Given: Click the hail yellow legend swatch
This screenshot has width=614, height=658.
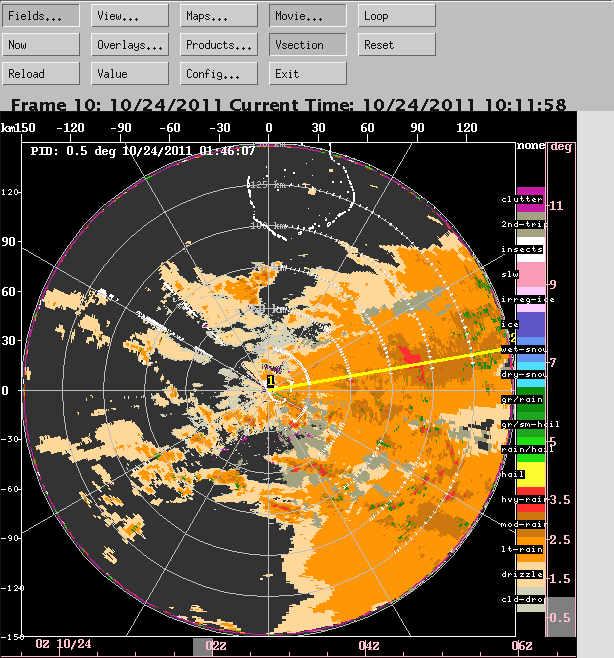Looking at the screenshot, I should click(x=530, y=472).
